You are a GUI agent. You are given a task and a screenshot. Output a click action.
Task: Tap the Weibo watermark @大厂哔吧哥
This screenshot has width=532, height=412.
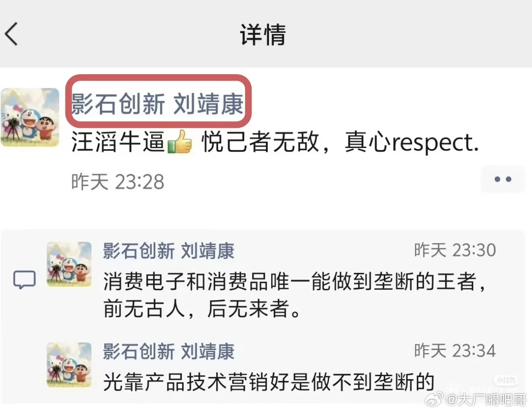point(485,400)
